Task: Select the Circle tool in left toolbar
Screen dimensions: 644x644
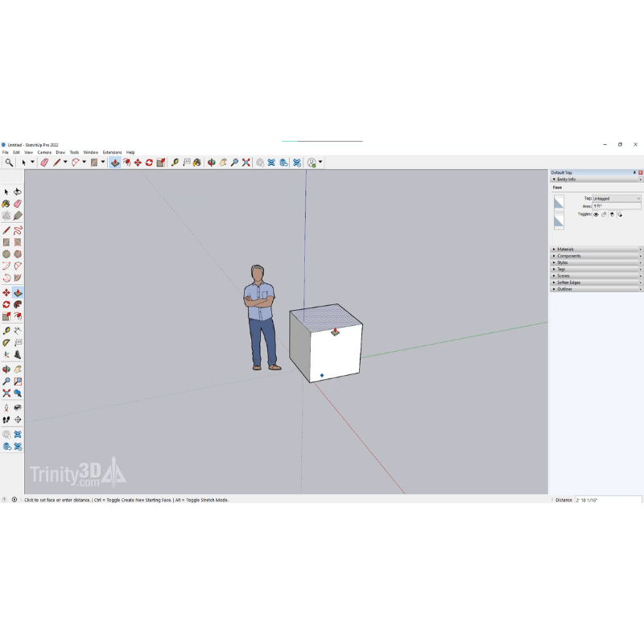Action: click(6, 254)
